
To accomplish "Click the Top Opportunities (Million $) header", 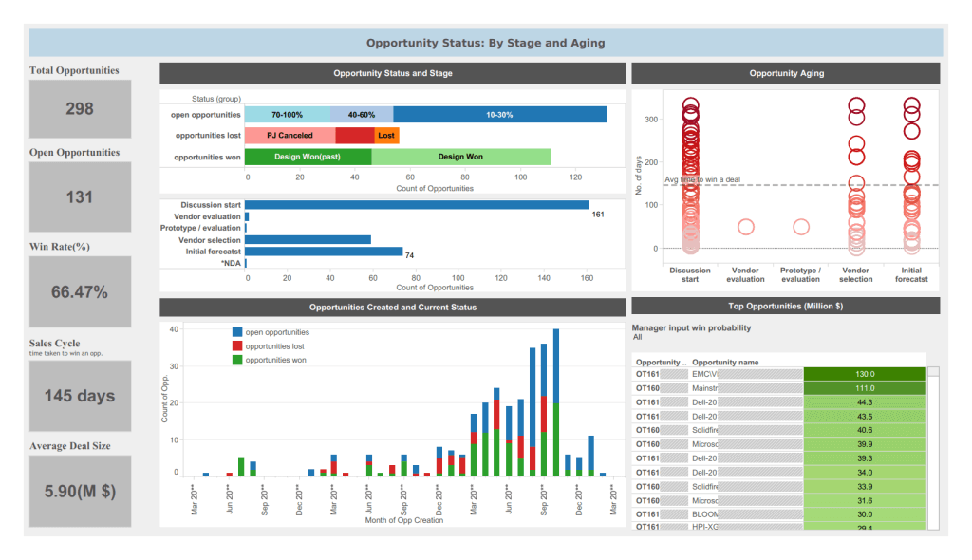I will tap(785, 306).
